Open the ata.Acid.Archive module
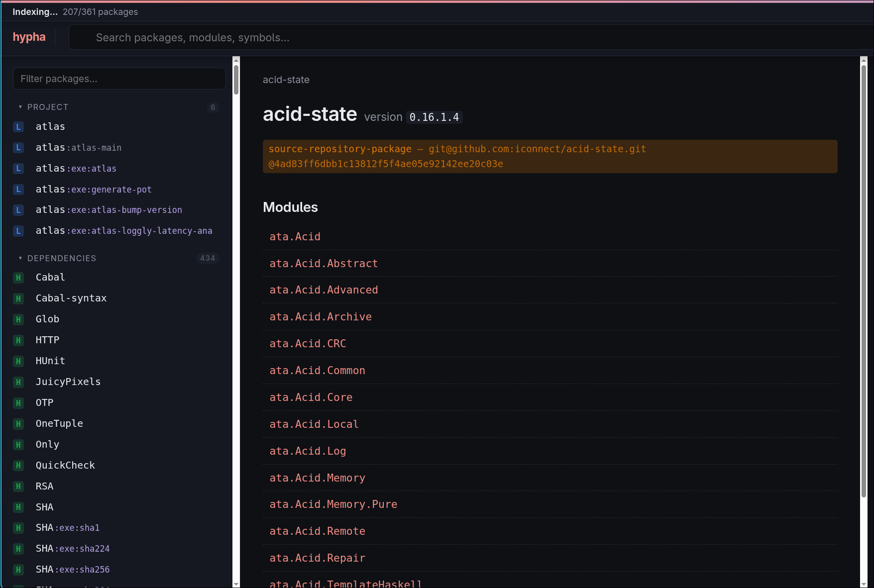This screenshot has height=588, width=874. [321, 317]
